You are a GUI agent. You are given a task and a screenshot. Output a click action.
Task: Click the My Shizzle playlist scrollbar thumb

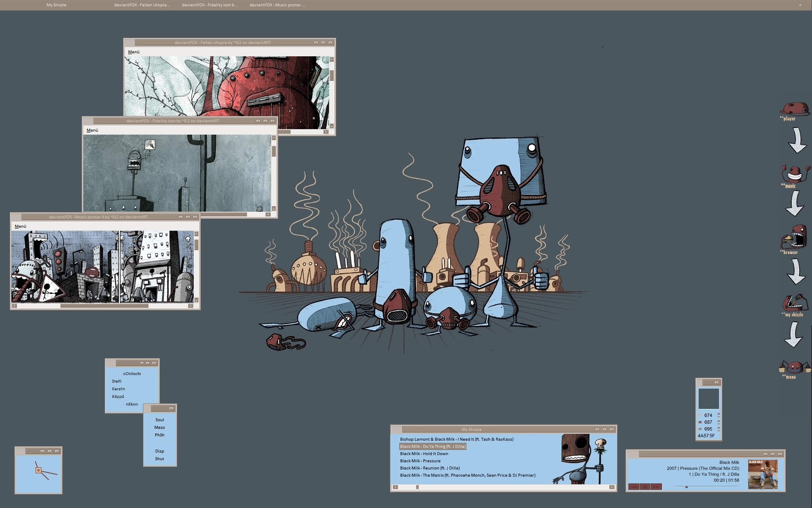point(417,487)
